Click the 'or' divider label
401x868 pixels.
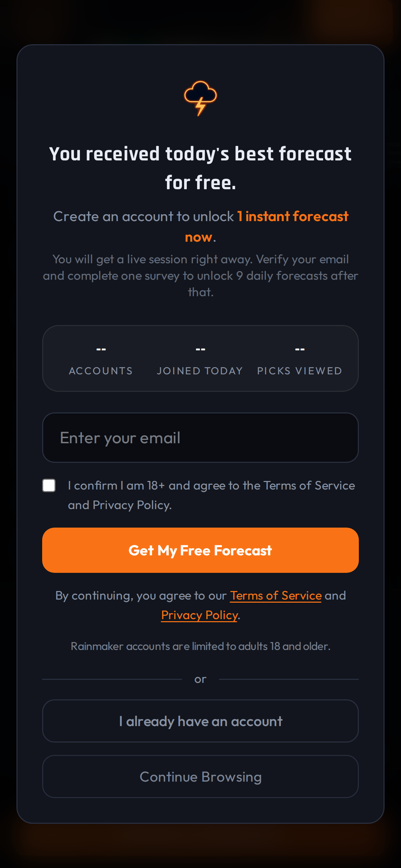point(200,679)
